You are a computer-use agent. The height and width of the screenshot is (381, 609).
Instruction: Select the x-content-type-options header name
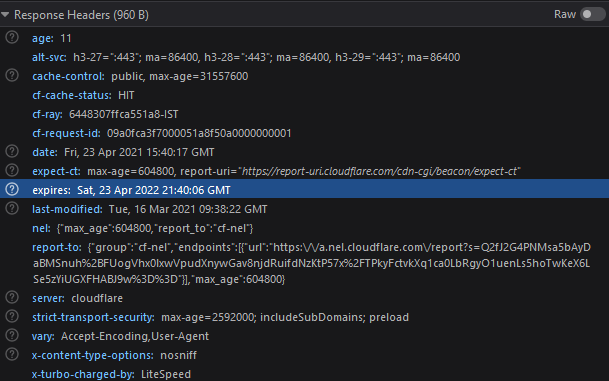(x=92, y=355)
